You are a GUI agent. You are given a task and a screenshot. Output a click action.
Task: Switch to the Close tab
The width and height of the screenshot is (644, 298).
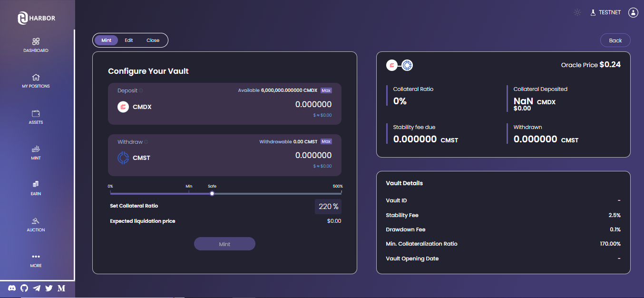(153, 40)
